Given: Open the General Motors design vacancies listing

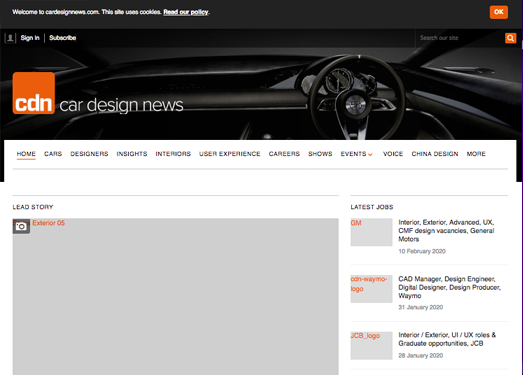Looking at the screenshot, I should (446, 231).
